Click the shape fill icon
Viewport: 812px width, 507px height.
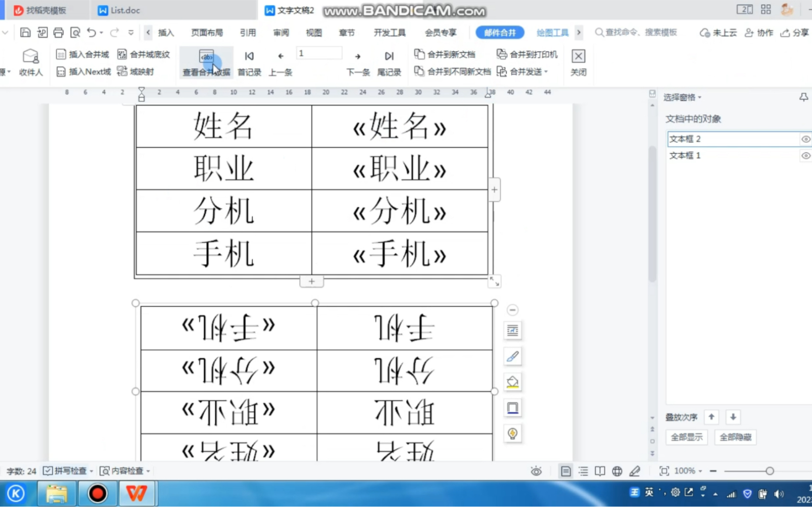pos(513,382)
